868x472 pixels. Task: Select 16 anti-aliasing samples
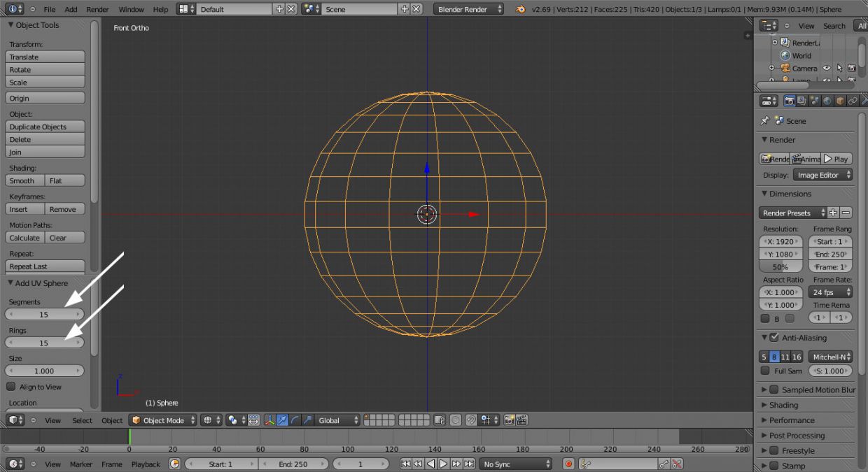(797, 357)
